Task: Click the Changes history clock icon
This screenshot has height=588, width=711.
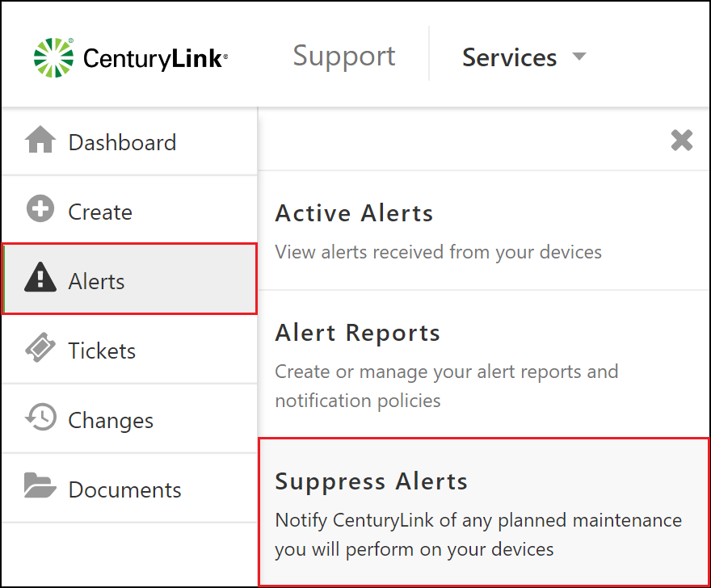Action: [41, 417]
